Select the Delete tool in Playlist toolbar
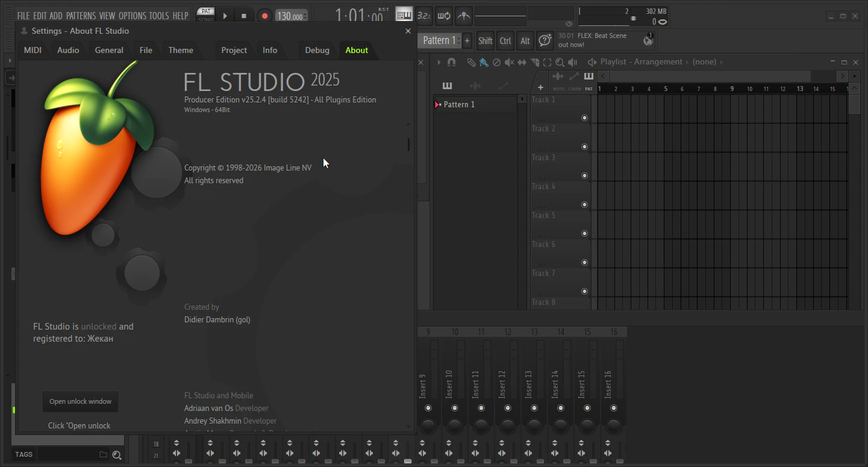Screen dimensions: 868x467 tap(496, 62)
